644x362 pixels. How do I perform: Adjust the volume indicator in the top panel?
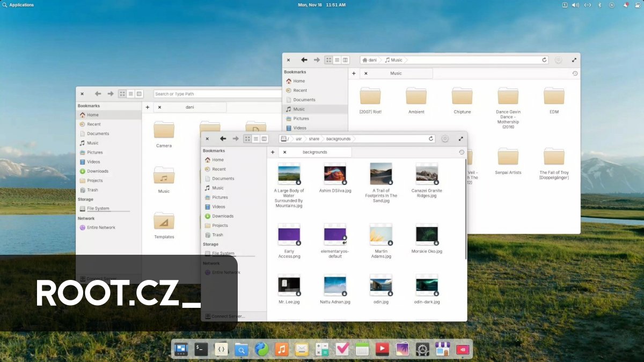pyautogui.click(x=575, y=5)
